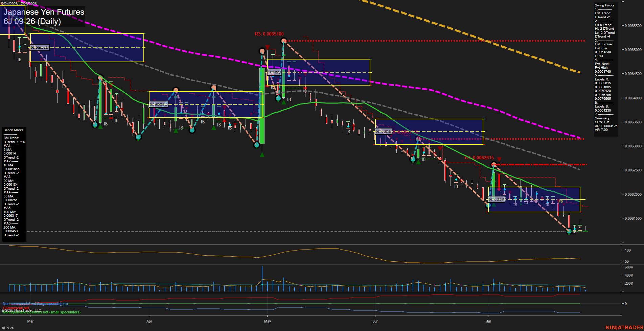Click the 0.0062000 price axis label
The image size is (644, 331).
(633, 195)
